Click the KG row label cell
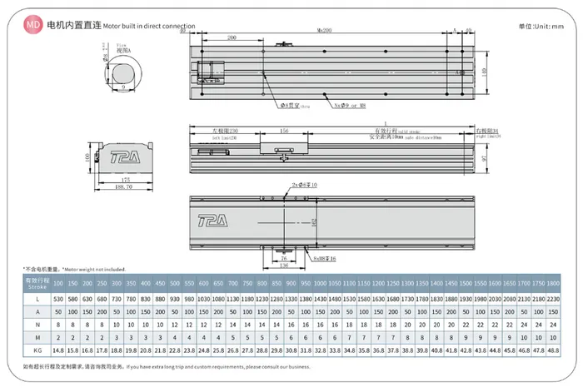The height and width of the screenshot is (392, 583). click(37, 350)
